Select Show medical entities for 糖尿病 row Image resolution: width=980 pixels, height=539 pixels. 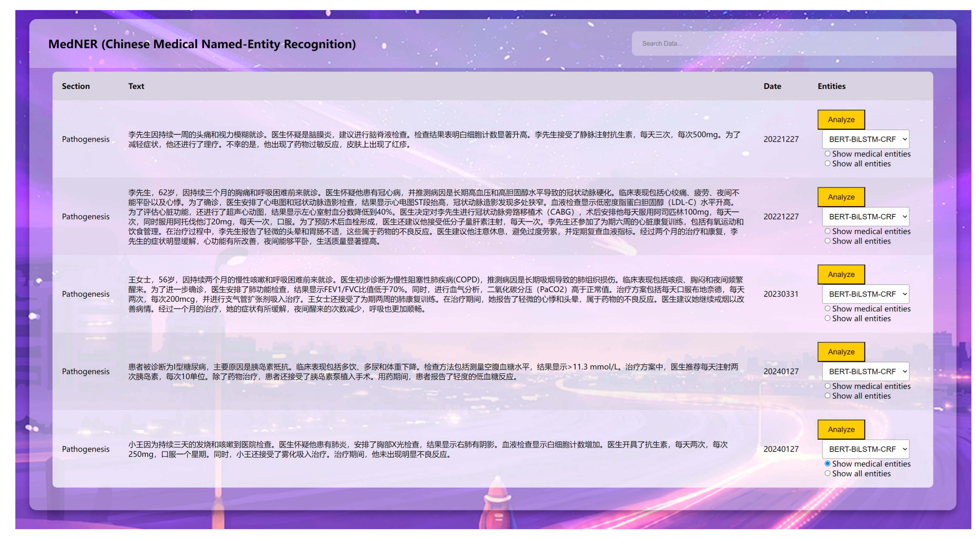click(827, 386)
